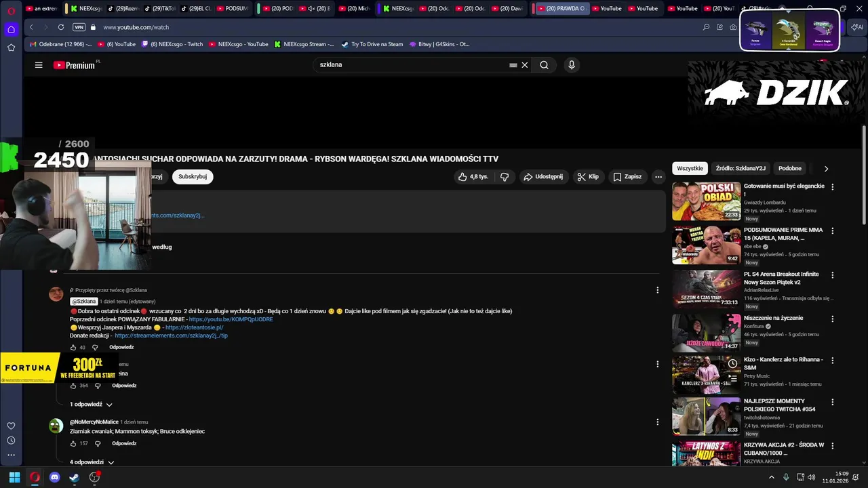Submit search using the magnifier button
This screenshot has height=488, width=868.
point(544,65)
